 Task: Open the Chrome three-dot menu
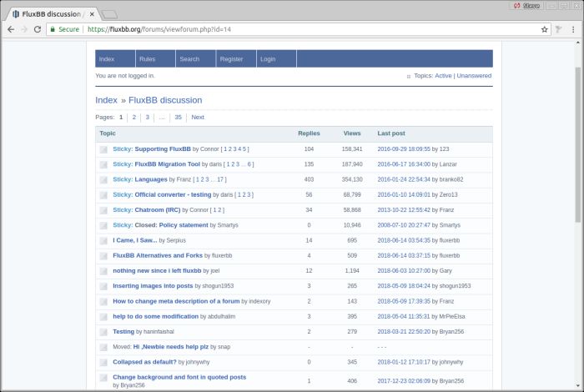(573, 29)
